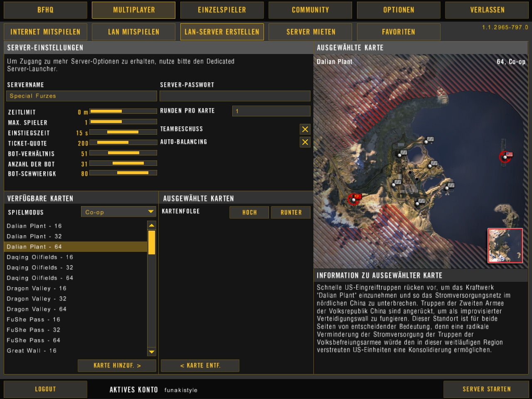Screen dimensions: 532x399
Task: Click the map list scrollbar thumb
Action: [152, 242]
